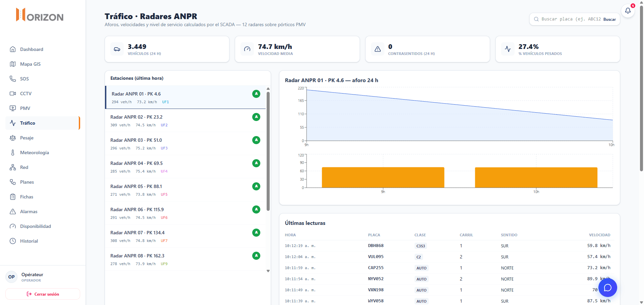The image size is (644, 305).
Task: Click level A badge of Radar ANPR 01
Action: click(256, 94)
